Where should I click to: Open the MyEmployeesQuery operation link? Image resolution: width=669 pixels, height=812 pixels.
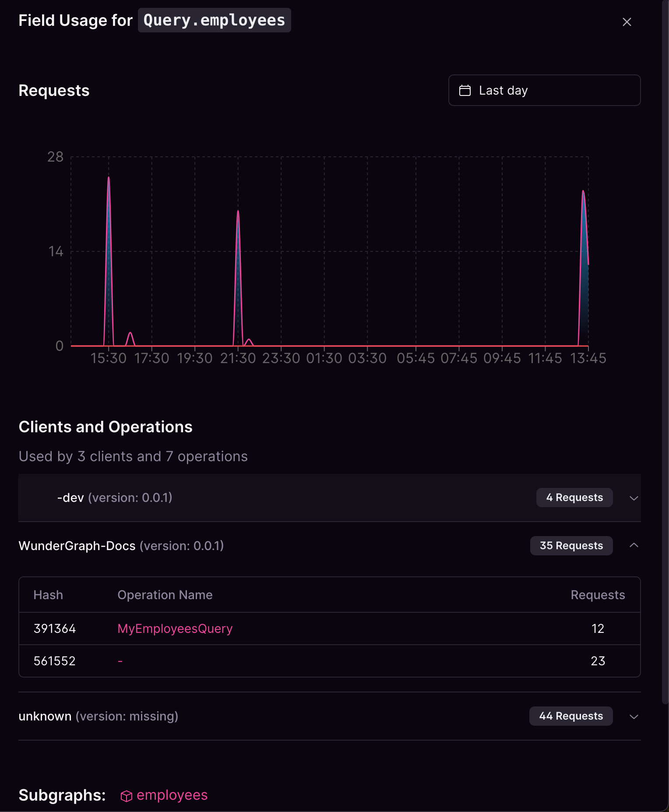tap(175, 628)
